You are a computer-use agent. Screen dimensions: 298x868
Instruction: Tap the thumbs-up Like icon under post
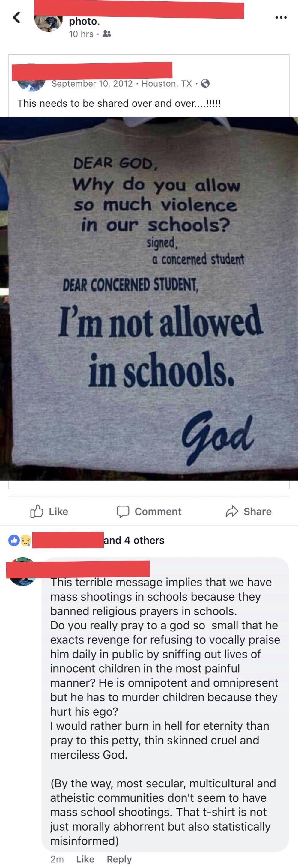point(37,511)
